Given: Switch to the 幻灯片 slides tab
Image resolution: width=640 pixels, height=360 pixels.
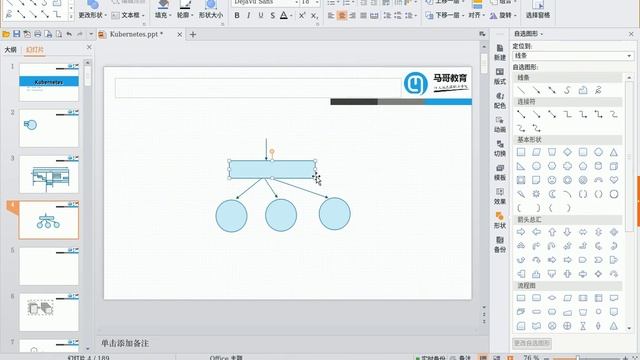Looking at the screenshot, I should point(35,50).
